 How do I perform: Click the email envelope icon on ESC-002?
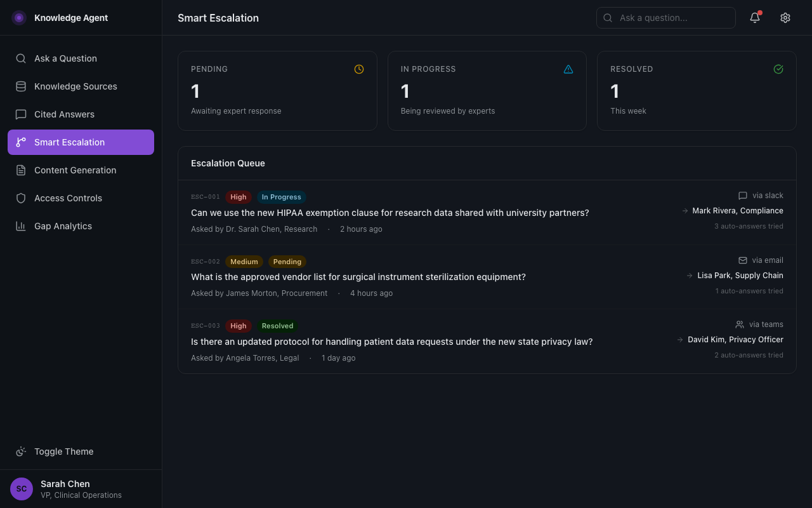tap(742, 260)
